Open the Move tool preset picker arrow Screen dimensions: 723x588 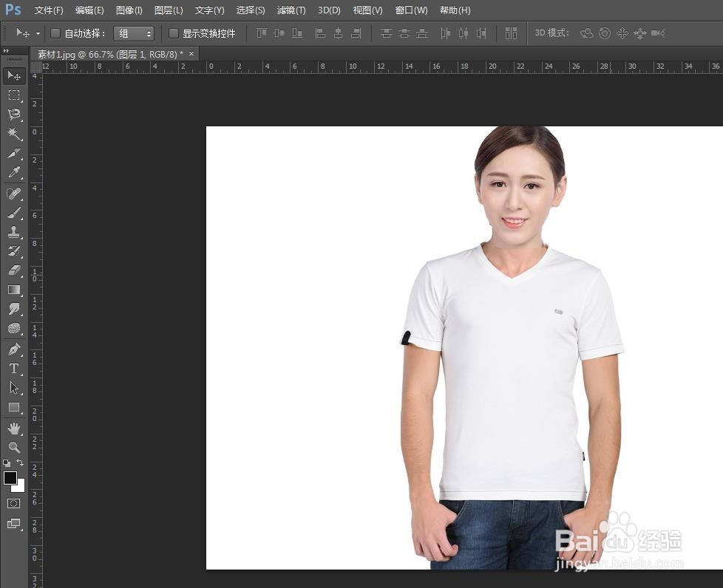(38, 33)
